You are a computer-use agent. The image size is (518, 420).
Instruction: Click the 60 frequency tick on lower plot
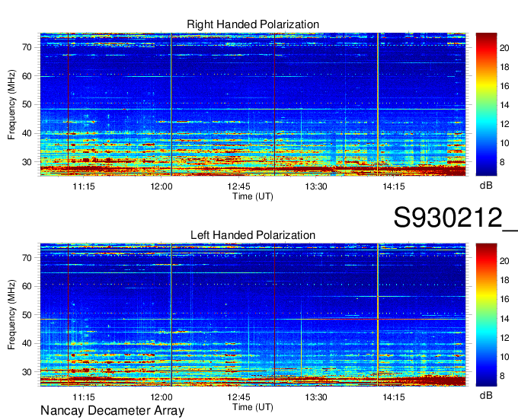coord(27,286)
